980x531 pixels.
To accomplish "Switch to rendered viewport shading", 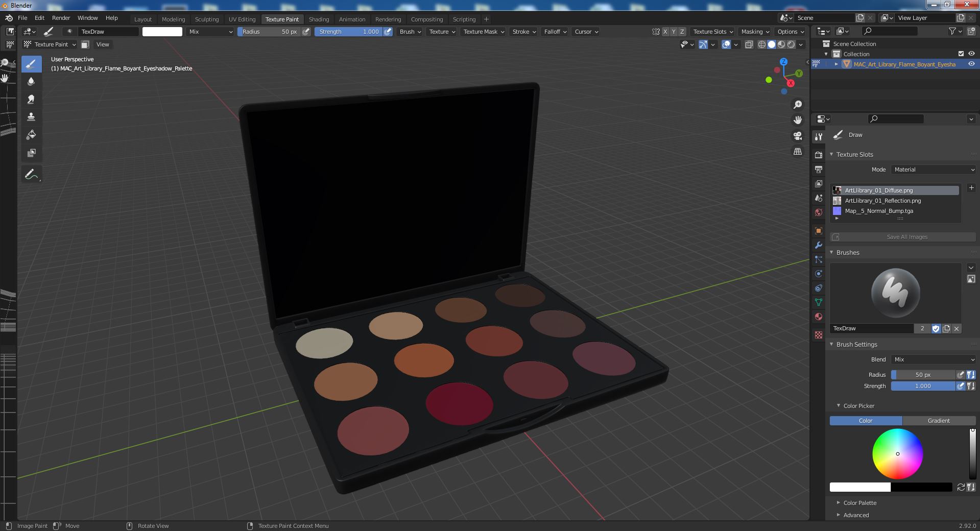I will 791,44.
